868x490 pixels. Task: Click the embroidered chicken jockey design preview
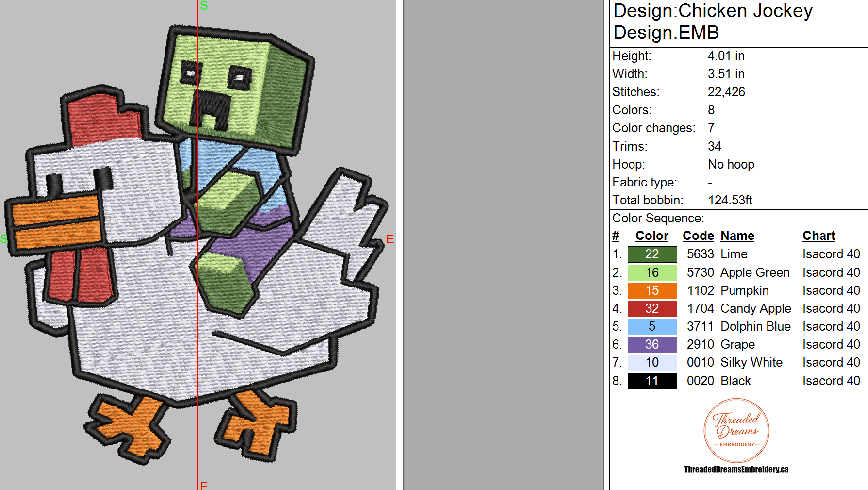click(x=197, y=245)
